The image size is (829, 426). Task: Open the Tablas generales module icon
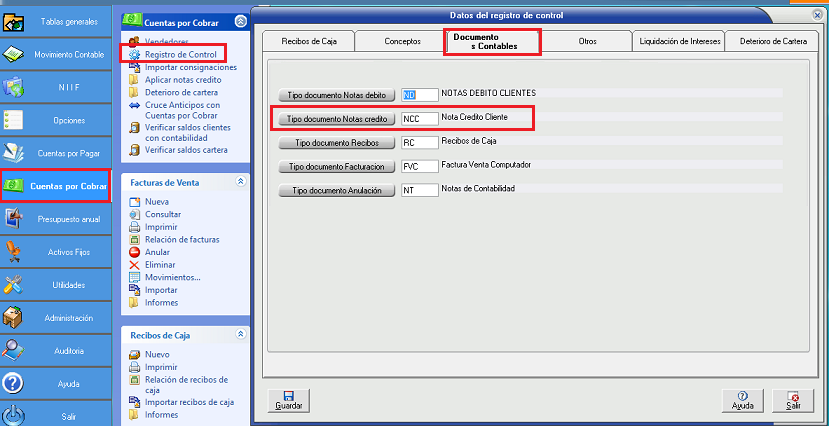point(15,21)
